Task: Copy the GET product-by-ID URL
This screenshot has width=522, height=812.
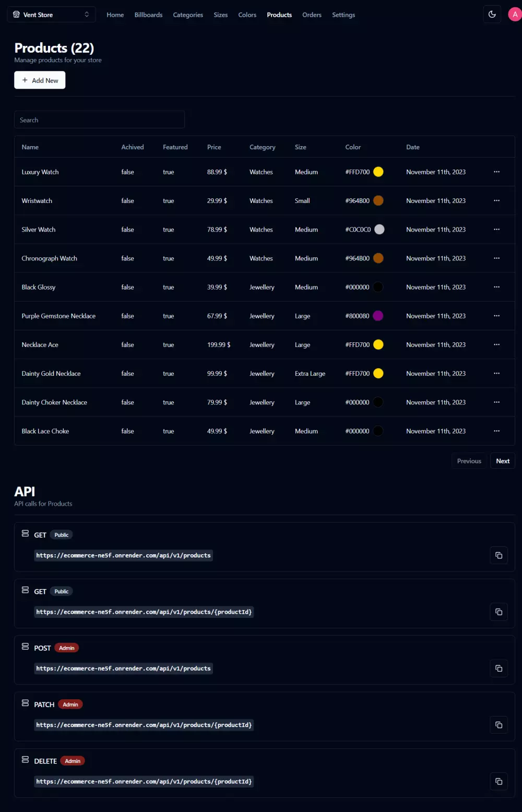Action: (499, 612)
